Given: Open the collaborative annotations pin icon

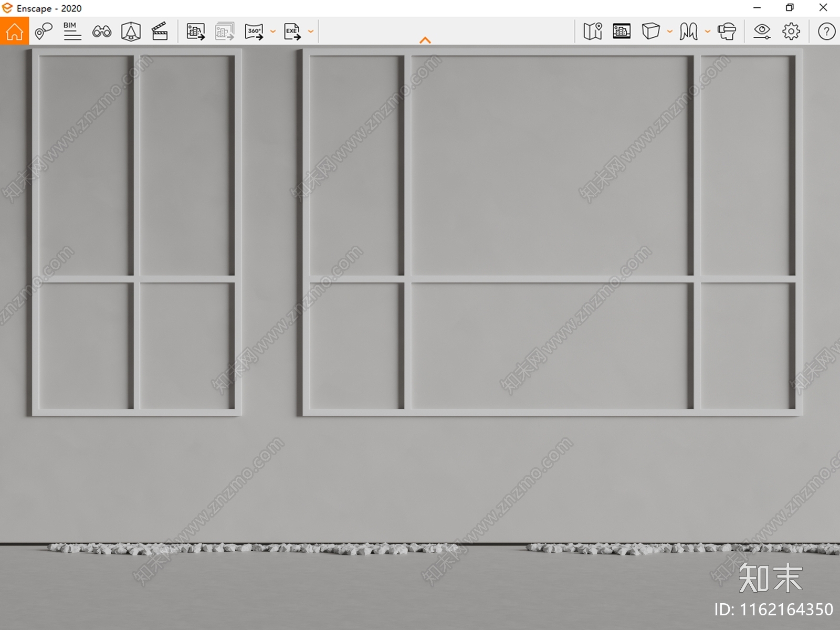Looking at the screenshot, I should (44, 31).
